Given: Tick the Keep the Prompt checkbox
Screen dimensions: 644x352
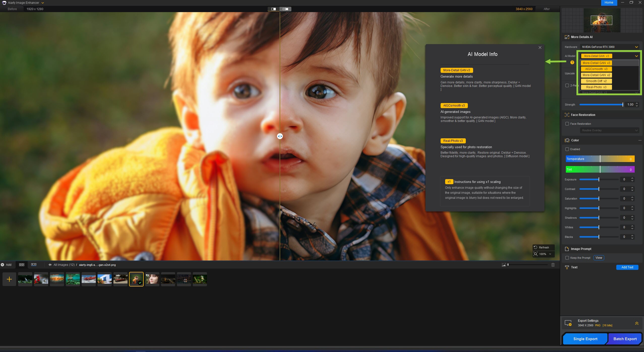Looking at the screenshot, I should point(567,258).
